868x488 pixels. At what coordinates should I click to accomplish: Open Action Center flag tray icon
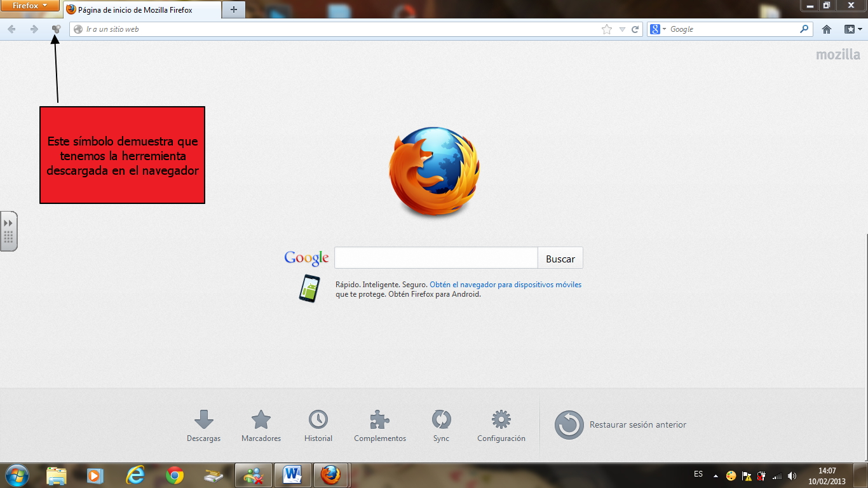point(747,476)
